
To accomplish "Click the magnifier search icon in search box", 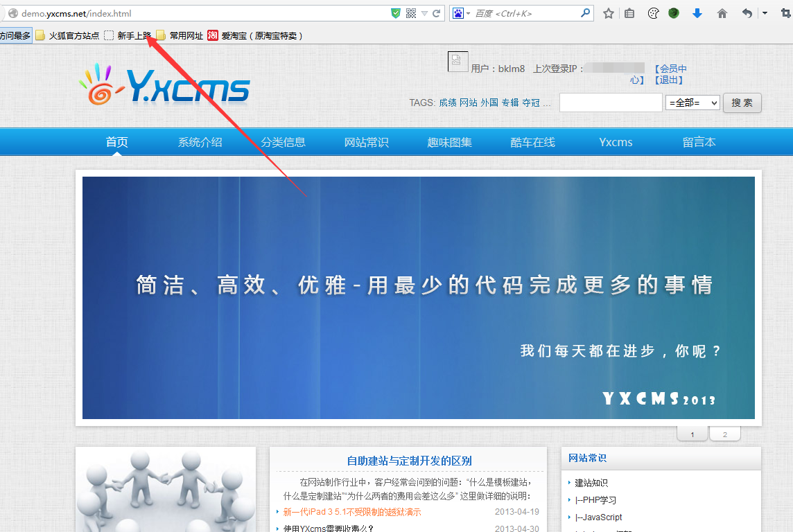I will [586, 13].
